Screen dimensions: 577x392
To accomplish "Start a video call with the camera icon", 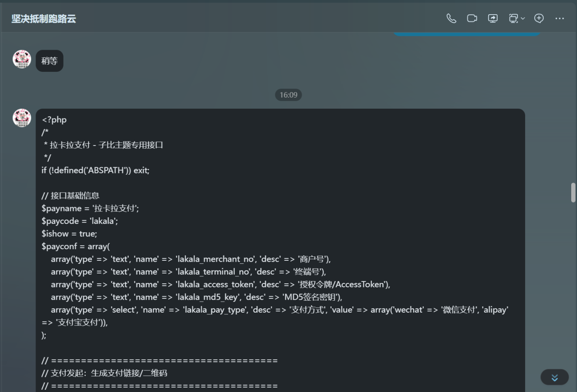I will click(x=472, y=18).
